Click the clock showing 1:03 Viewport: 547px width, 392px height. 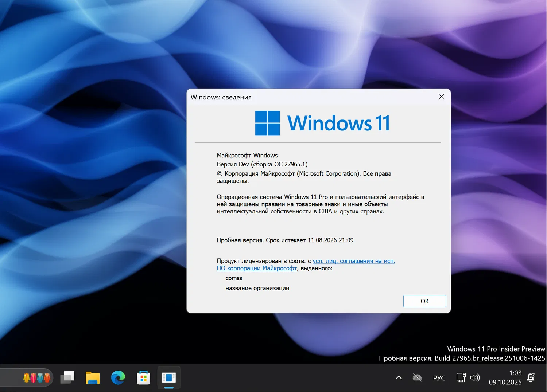click(515, 373)
